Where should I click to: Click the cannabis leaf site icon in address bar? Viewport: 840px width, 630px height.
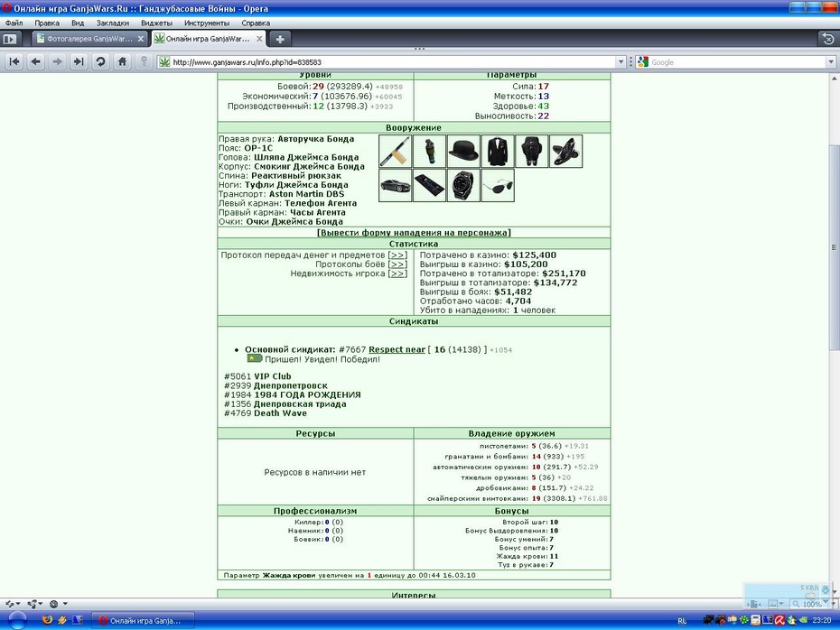(x=164, y=62)
